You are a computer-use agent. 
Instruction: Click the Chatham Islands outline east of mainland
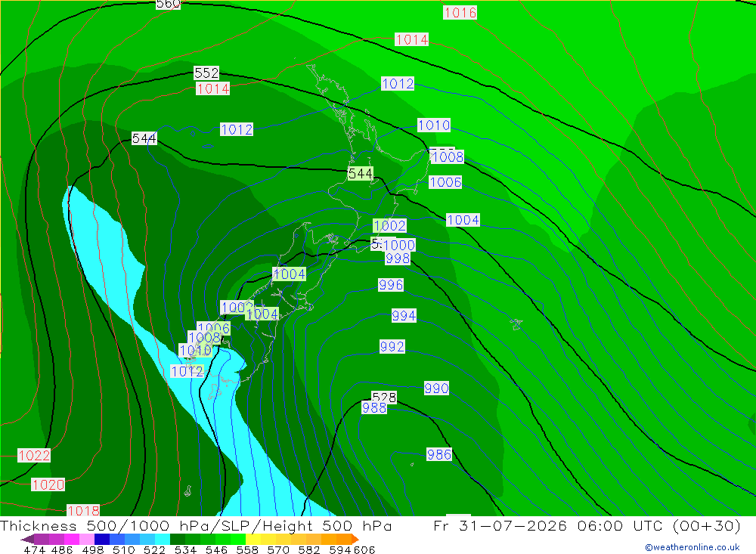click(x=516, y=323)
